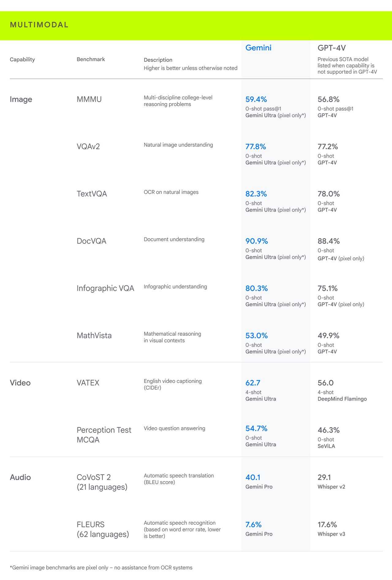This screenshot has height=580, width=392.
Task: Click the VQAv2 benchmark label
Action: [88, 147]
